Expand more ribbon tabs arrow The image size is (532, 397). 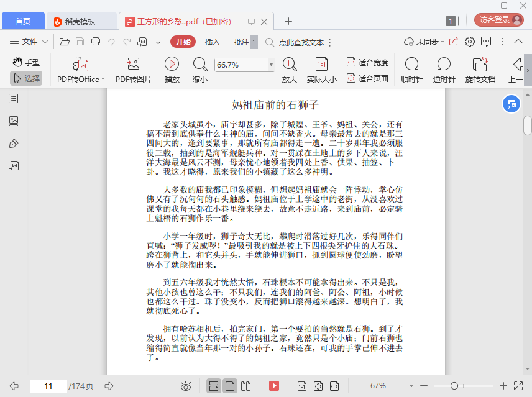click(x=254, y=42)
